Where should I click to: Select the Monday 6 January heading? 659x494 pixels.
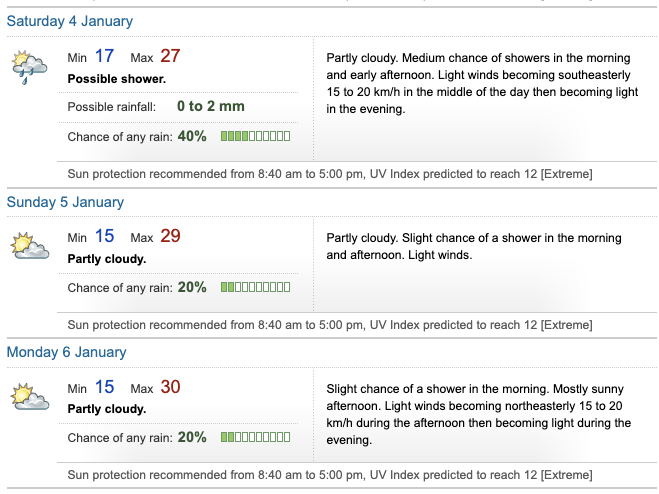click(67, 352)
